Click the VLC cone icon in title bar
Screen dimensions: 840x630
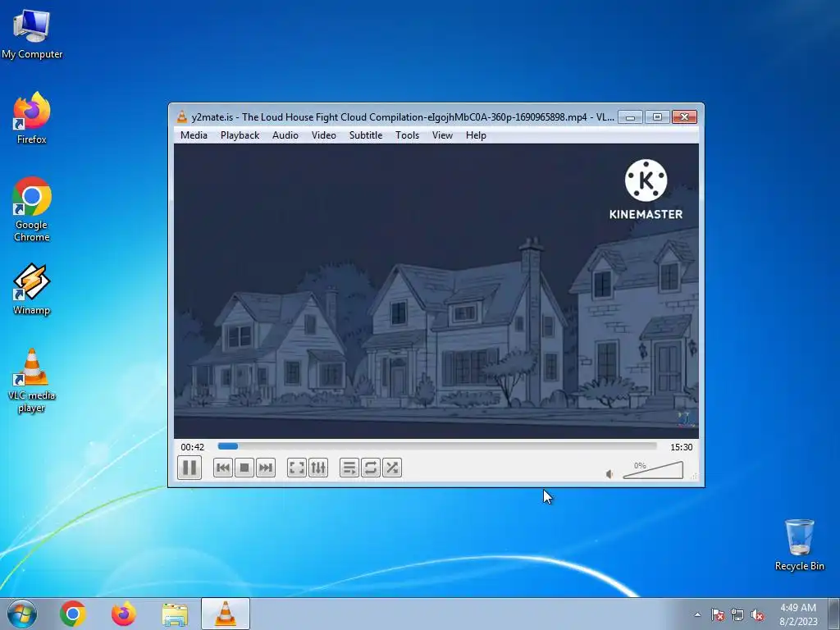tap(182, 116)
